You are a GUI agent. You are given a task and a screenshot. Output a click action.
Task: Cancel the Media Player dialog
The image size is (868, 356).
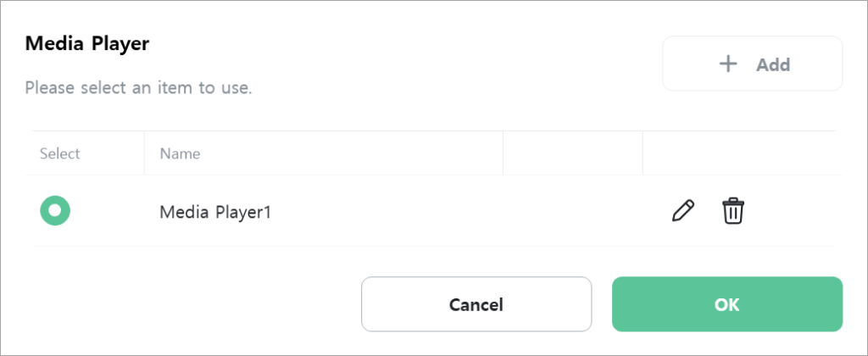coord(476,304)
